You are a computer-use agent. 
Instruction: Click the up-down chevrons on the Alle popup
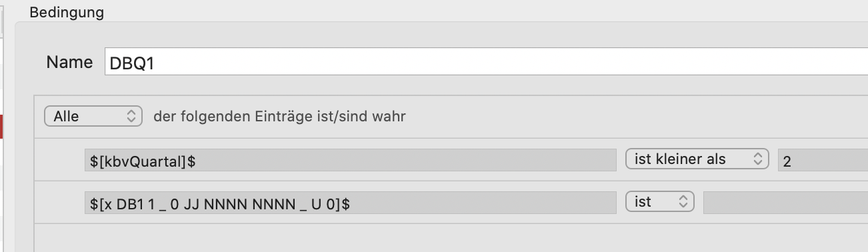click(131, 116)
